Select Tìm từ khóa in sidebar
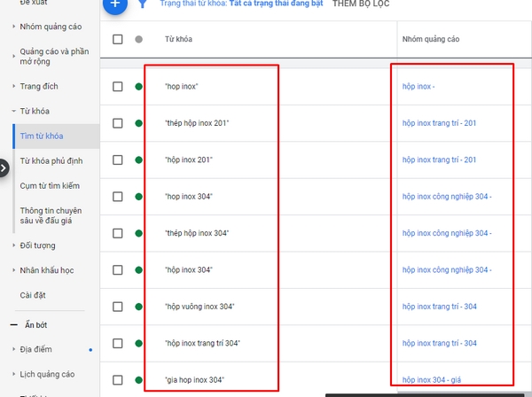The width and height of the screenshot is (532, 397). tap(57, 136)
